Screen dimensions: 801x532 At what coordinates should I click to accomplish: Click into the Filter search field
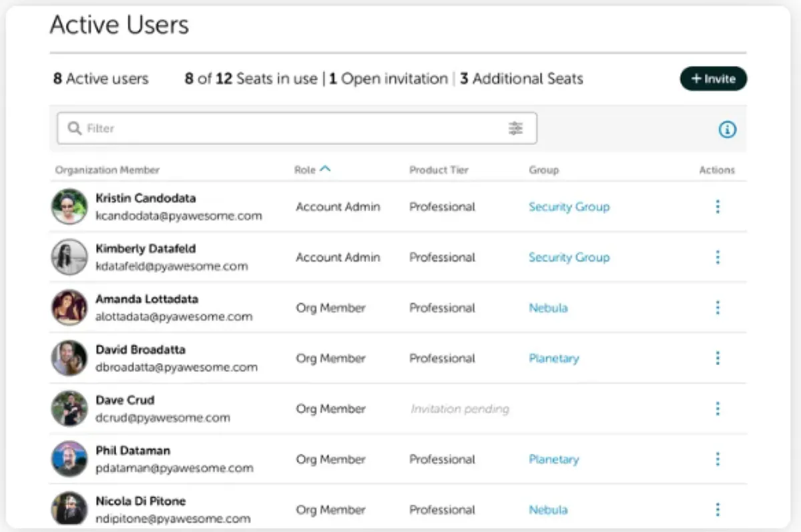tap(294, 128)
